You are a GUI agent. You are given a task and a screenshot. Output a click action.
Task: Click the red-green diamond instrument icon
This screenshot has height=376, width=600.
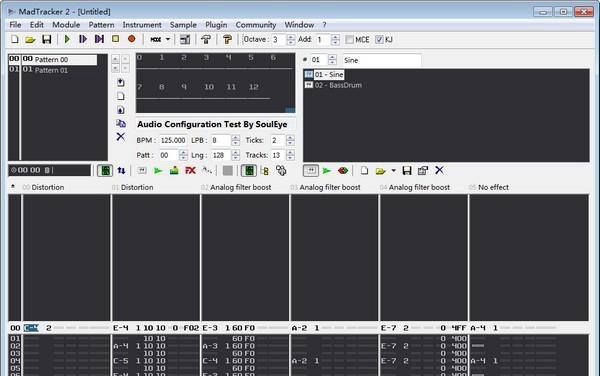pyautogui.click(x=343, y=171)
